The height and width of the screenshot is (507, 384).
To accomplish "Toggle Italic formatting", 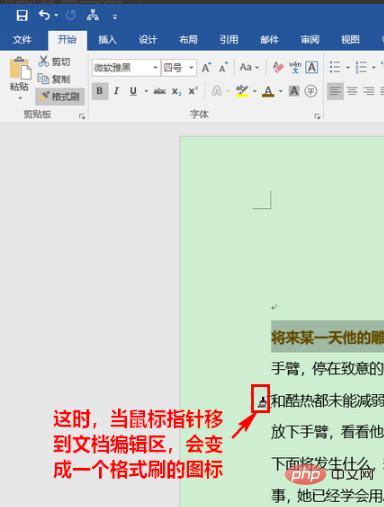I will (116, 91).
